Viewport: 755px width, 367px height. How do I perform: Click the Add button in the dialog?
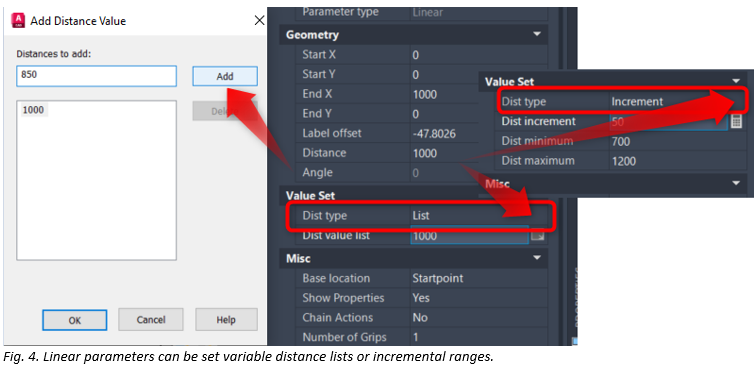[225, 76]
